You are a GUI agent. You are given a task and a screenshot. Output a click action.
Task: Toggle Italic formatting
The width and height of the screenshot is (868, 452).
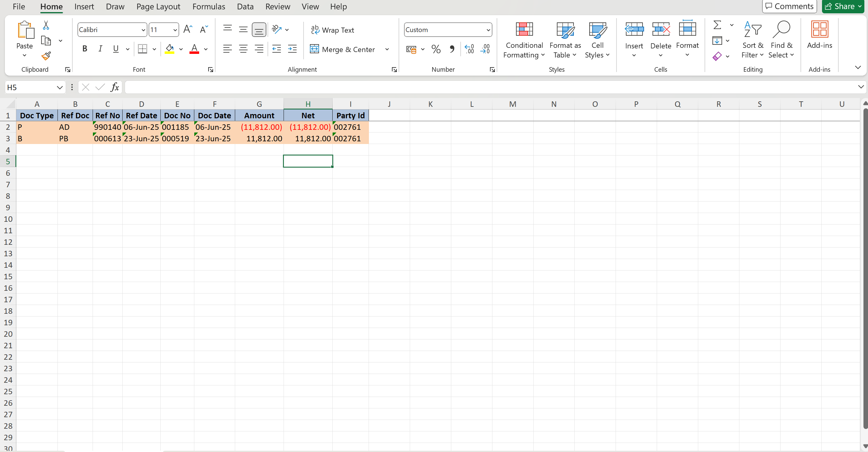pos(100,49)
